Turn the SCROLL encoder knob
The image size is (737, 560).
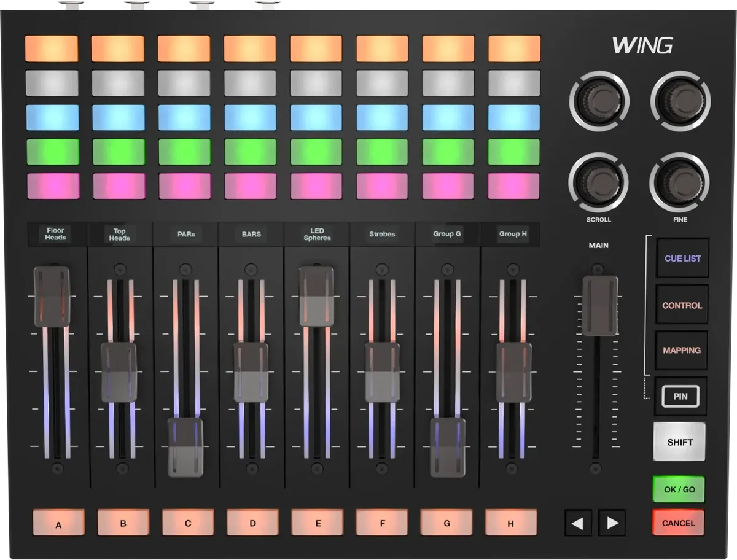(599, 182)
